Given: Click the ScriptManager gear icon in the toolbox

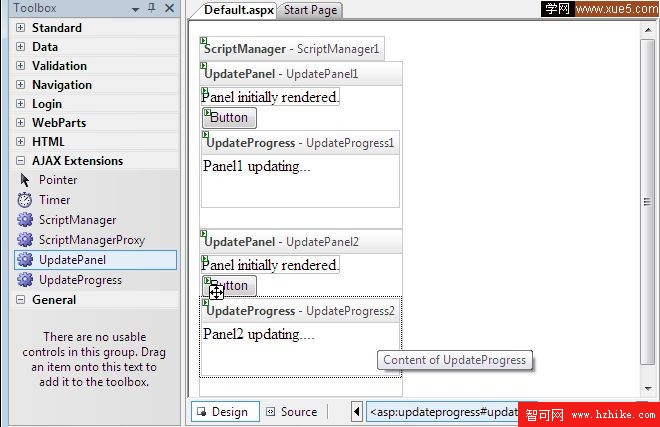Looking at the screenshot, I should click(25, 219).
